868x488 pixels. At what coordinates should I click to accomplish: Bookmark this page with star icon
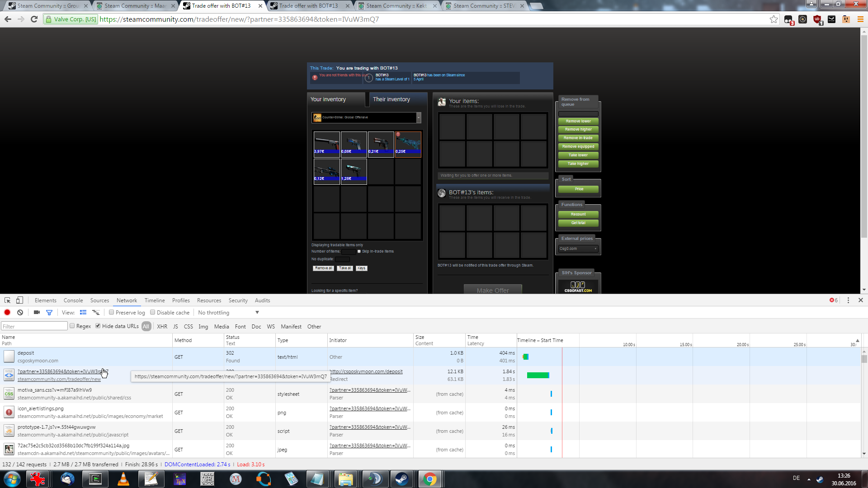coord(774,19)
